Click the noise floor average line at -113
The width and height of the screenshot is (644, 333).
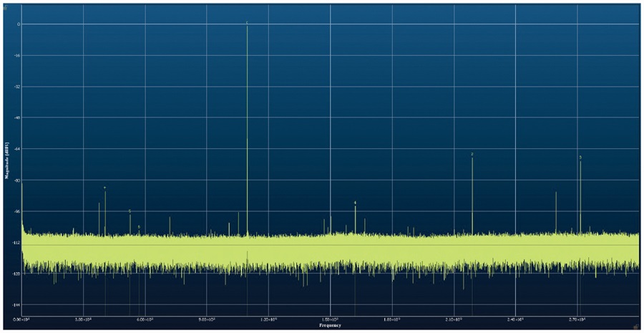click(330, 245)
